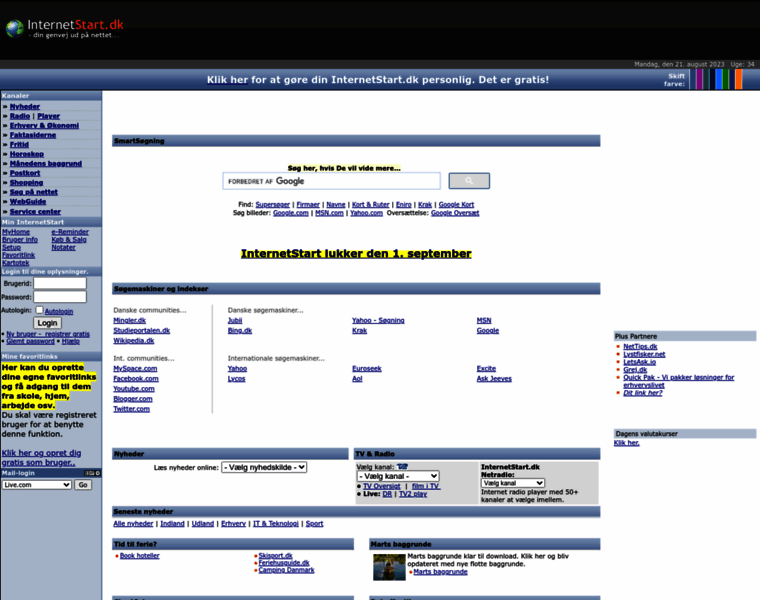Open the Shopping channel
Image resolution: width=760 pixels, height=600 pixels.
(x=26, y=183)
